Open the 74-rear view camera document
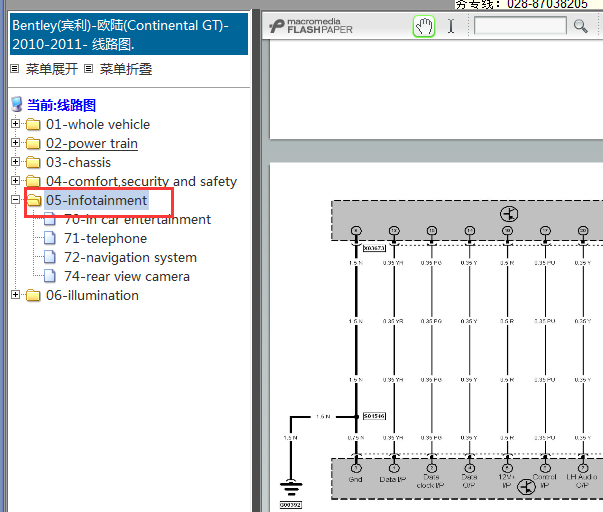The image size is (603, 512). pos(127,276)
